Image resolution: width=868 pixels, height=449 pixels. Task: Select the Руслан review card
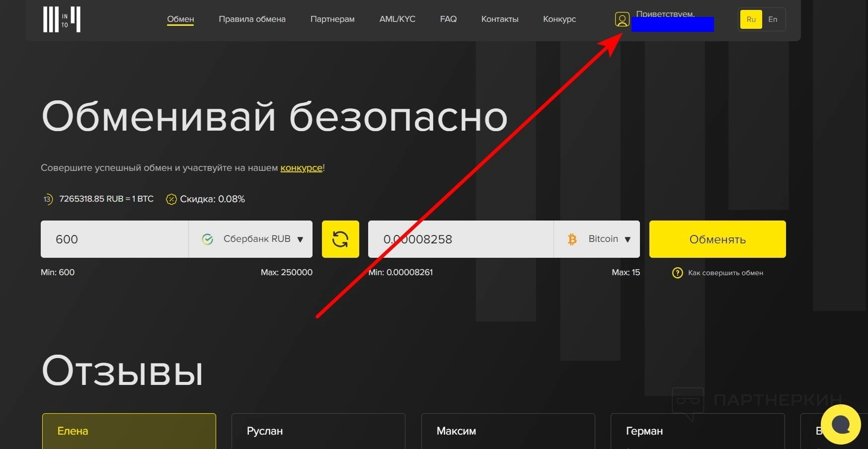point(318,431)
